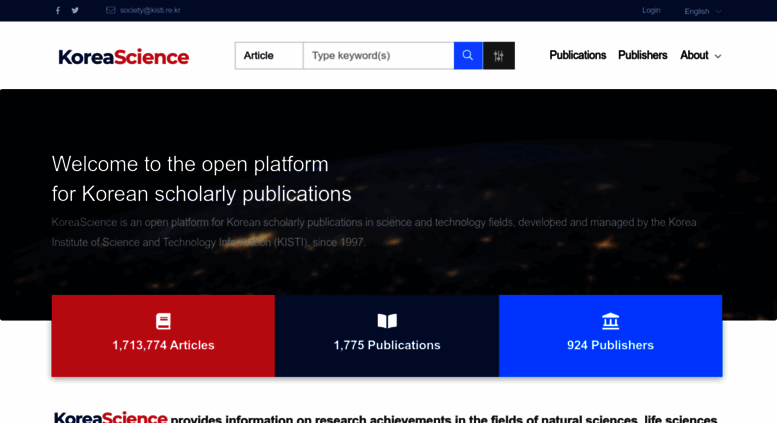The width and height of the screenshot is (777, 423).
Task: Open the 1,775 Publications card
Action: [x=387, y=336]
